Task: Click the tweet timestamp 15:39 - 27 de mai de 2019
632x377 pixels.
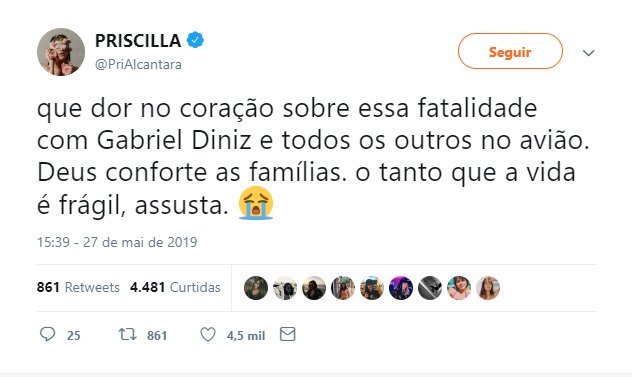Action: click(x=117, y=242)
